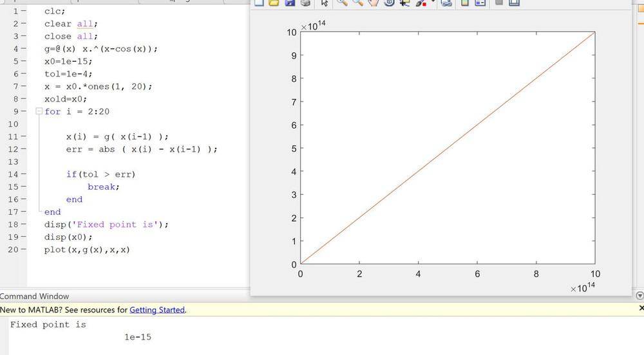Activate the Zoom In magnifier tool
This screenshot has width=644, height=355.
click(x=341, y=3)
